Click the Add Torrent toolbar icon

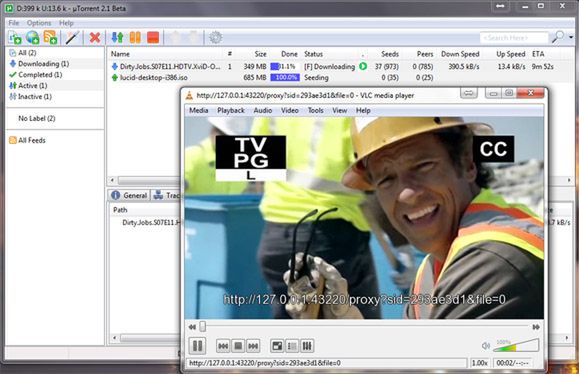pyautogui.click(x=15, y=37)
